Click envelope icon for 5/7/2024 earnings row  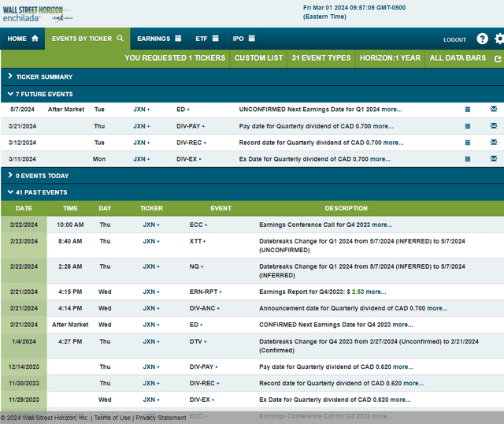click(494, 109)
